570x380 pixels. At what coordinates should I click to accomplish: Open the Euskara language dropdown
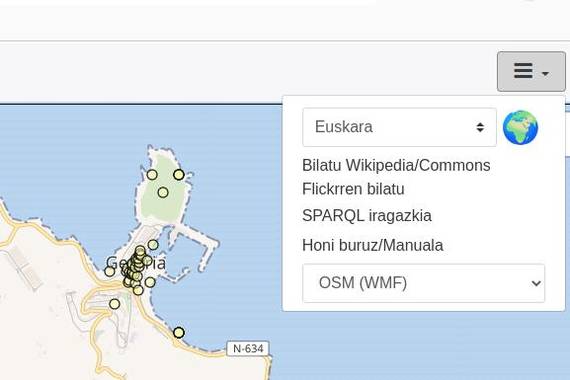coord(399,127)
